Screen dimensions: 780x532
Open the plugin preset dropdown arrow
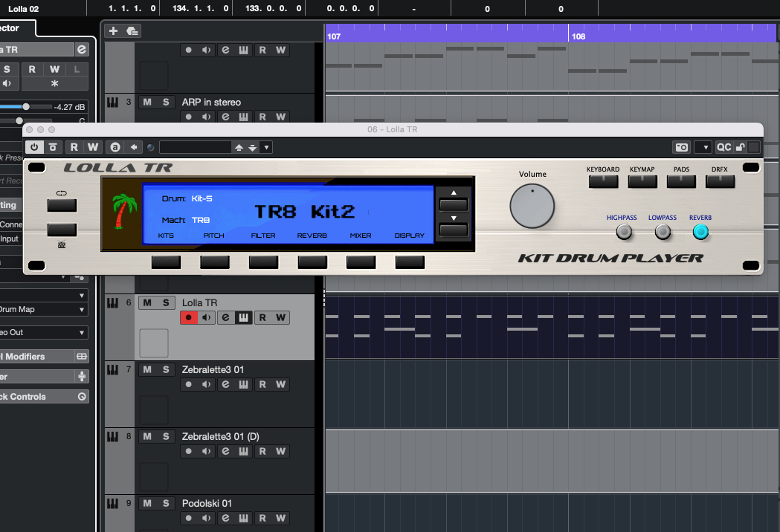pyautogui.click(x=267, y=148)
